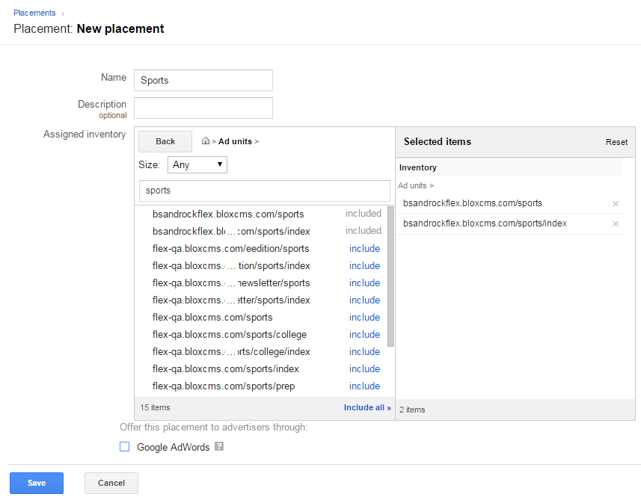Include flex-qa.bloxcms.com/sports/prep ad unit
This screenshot has height=500, width=641.
tap(364, 386)
